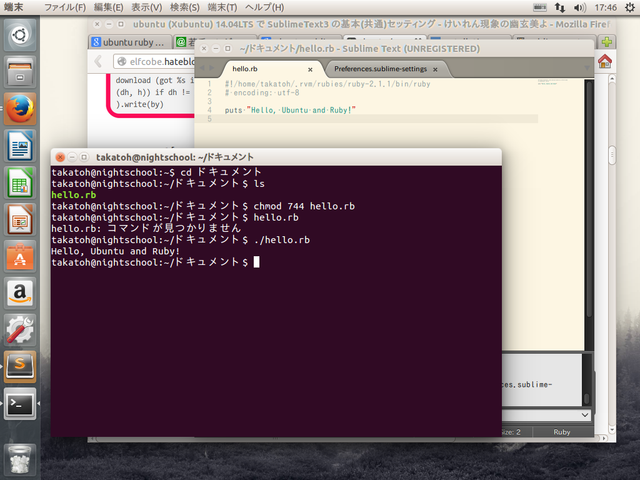640x480 pixels.
Task: Click terminal title bar takatoh@nightschool
Action: point(276,157)
